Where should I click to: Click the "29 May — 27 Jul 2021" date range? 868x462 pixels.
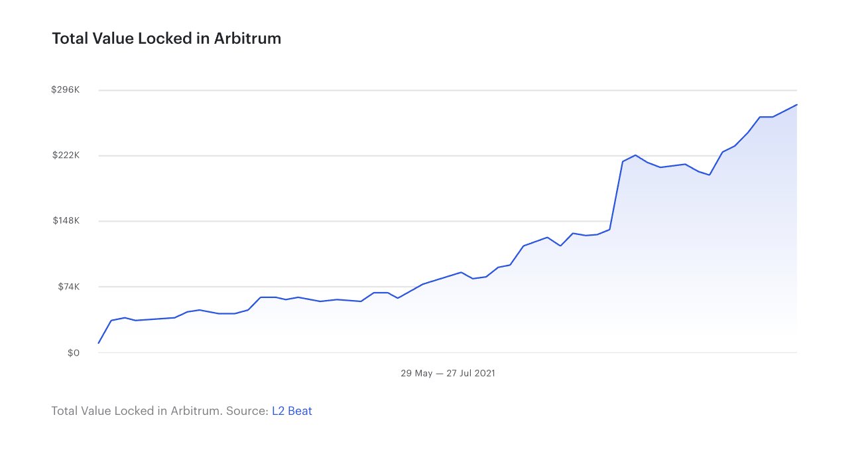(x=448, y=373)
